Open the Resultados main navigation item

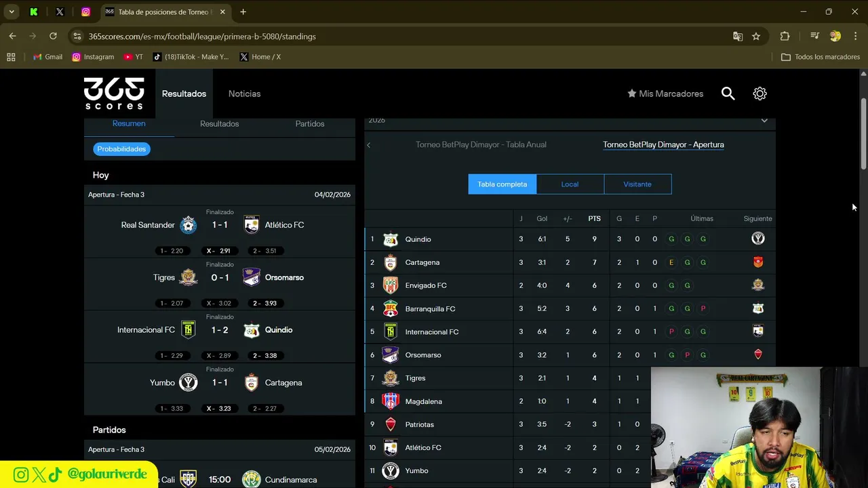coord(184,94)
